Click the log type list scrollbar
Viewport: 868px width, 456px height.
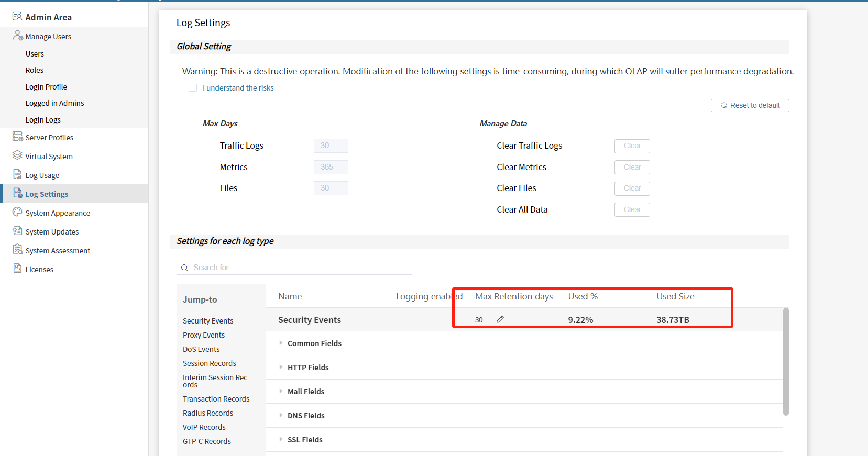pyautogui.click(x=785, y=361)
